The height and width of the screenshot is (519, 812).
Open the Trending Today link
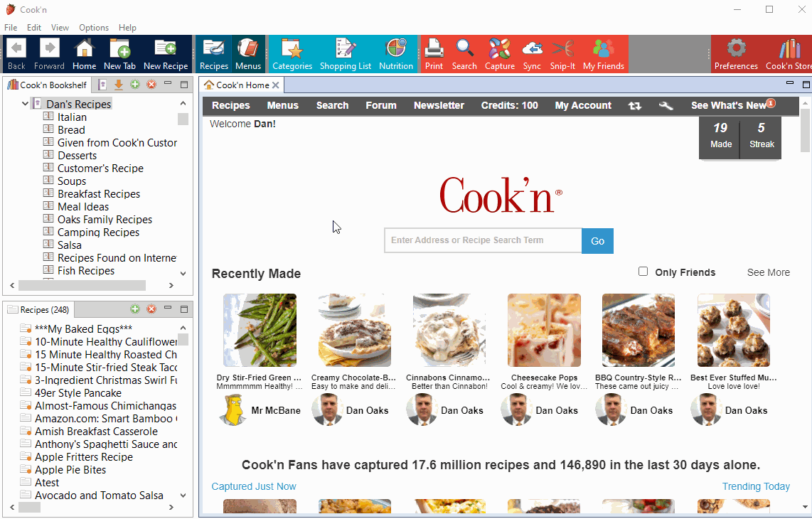[756, 486]
